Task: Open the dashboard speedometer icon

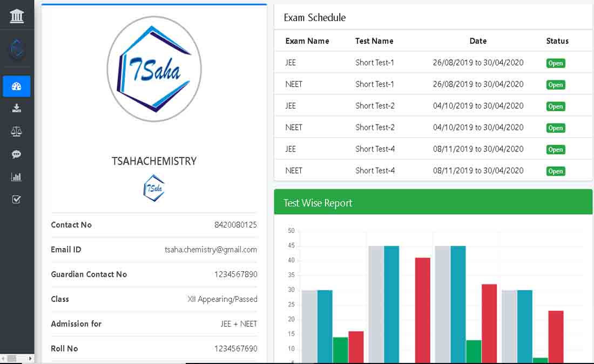Action: [x=17, y=86]
